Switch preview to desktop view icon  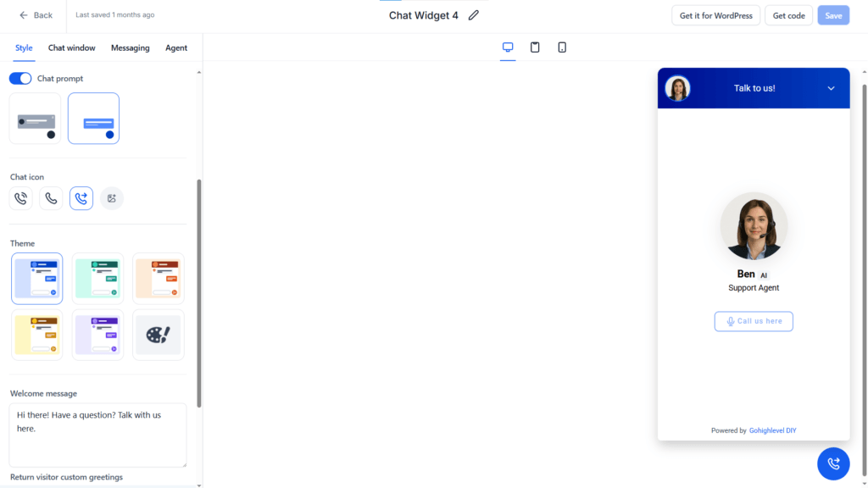[x=508, y=47]
